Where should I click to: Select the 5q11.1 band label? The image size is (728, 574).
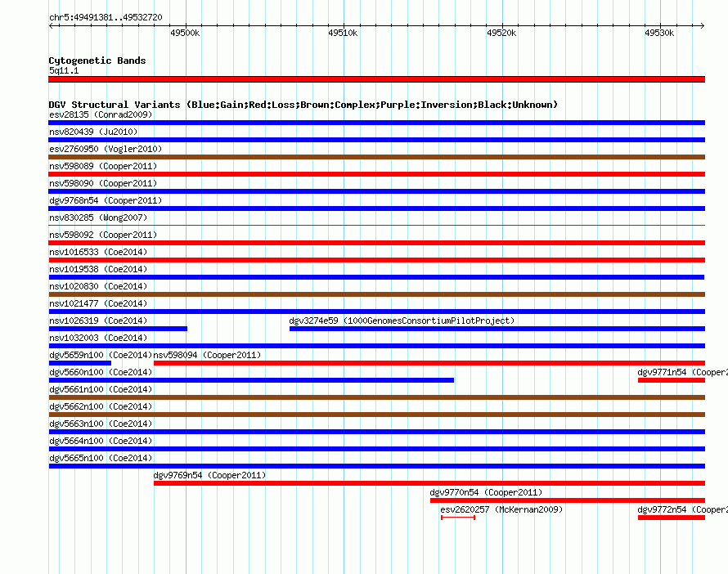click(x=64, y=70)
